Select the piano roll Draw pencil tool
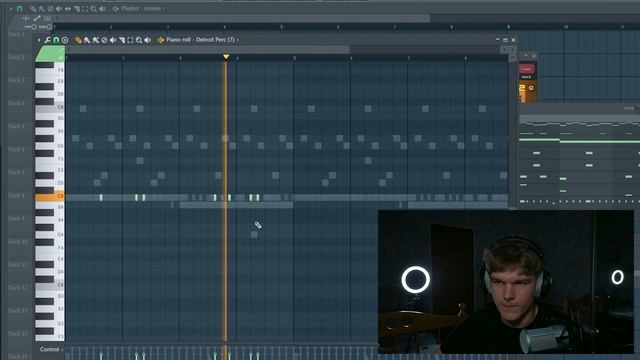The width and height of the screenshot is (640, 360). coord(78,40)
